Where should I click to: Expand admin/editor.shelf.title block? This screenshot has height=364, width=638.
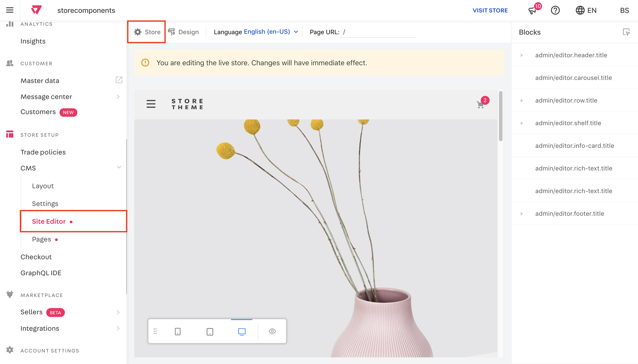tap(522, 123)
